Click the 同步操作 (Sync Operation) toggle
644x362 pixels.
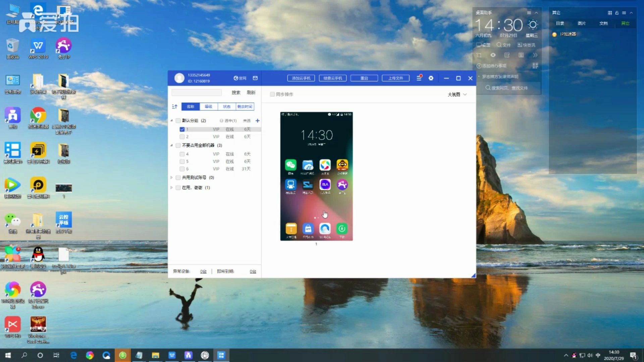point(272,94)
